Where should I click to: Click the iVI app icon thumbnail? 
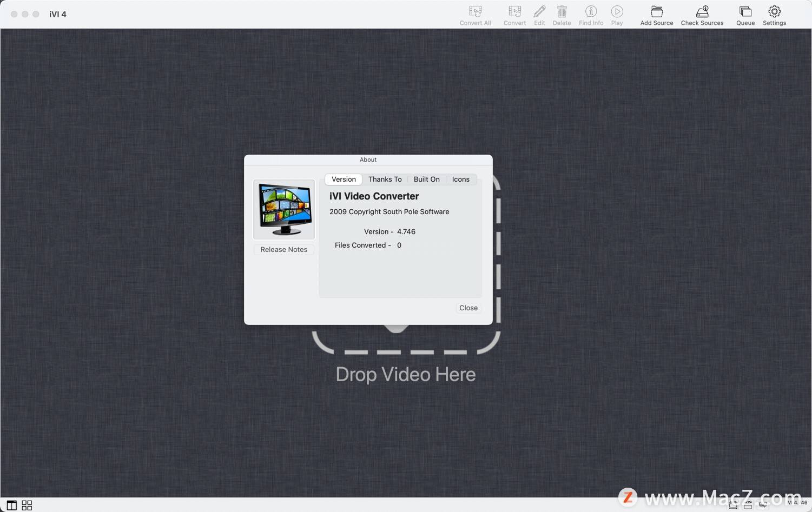[x=284, y=209]
